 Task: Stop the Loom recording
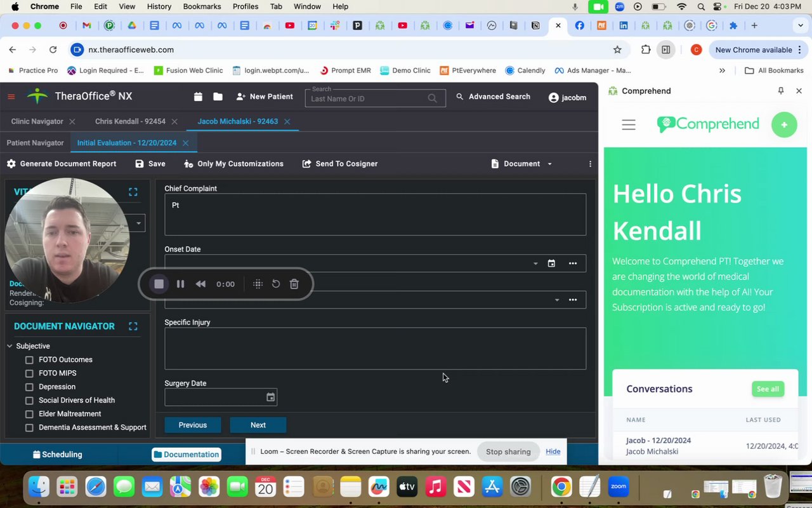(159, 284)
